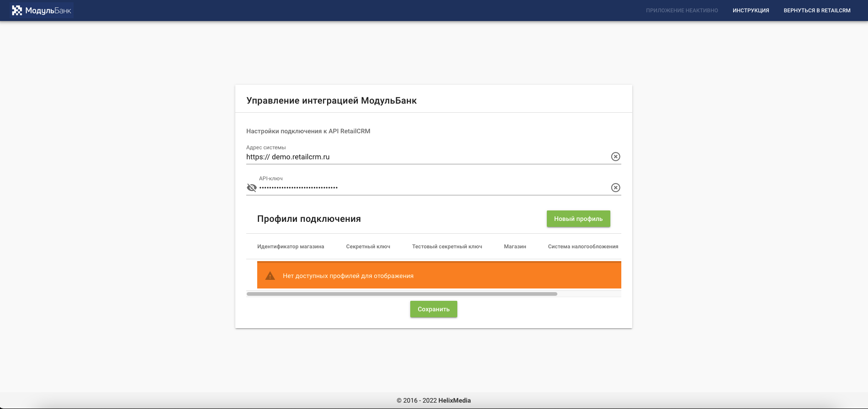
Task: Click the HelixMedia footer text
Action: pyautogui.click(x=455, y=400)
